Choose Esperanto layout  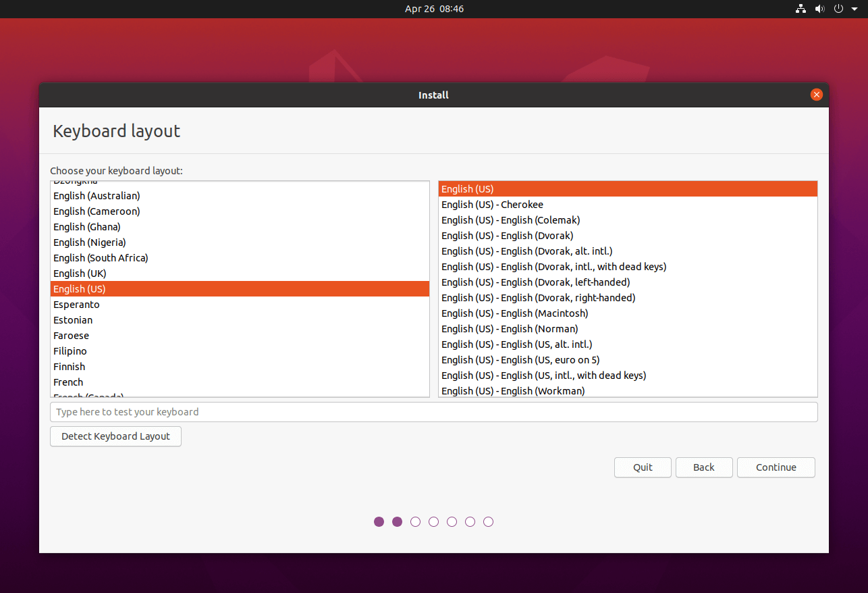point(240,305)
